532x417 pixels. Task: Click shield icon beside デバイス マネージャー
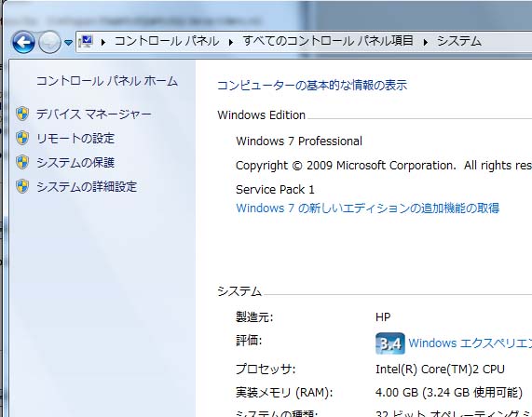tap(22, 114)
